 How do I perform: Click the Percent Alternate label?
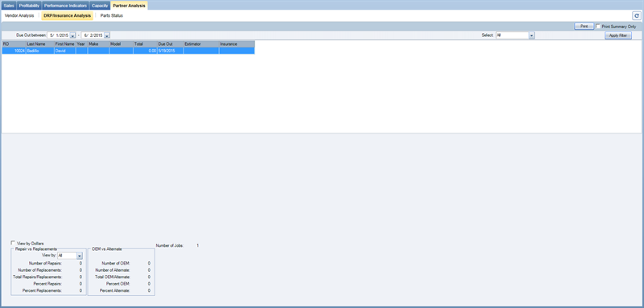pyautogui.click(x=115, y=290)
